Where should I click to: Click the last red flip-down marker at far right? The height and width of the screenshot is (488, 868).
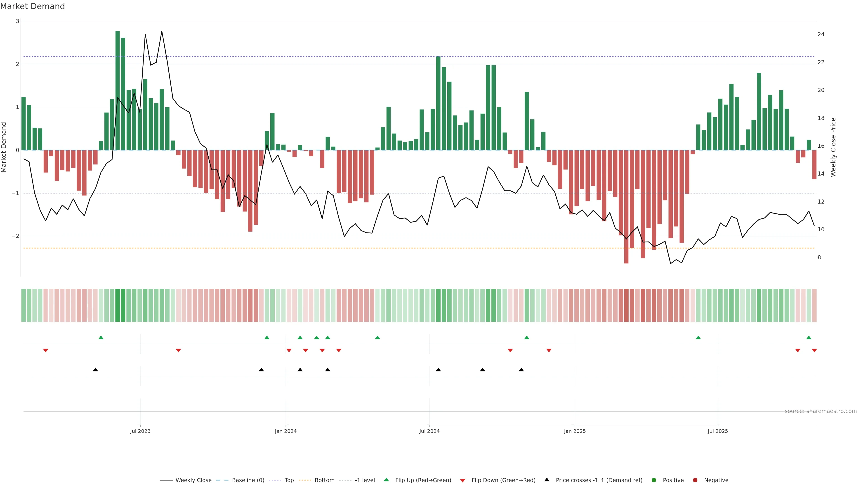point(814,351)
